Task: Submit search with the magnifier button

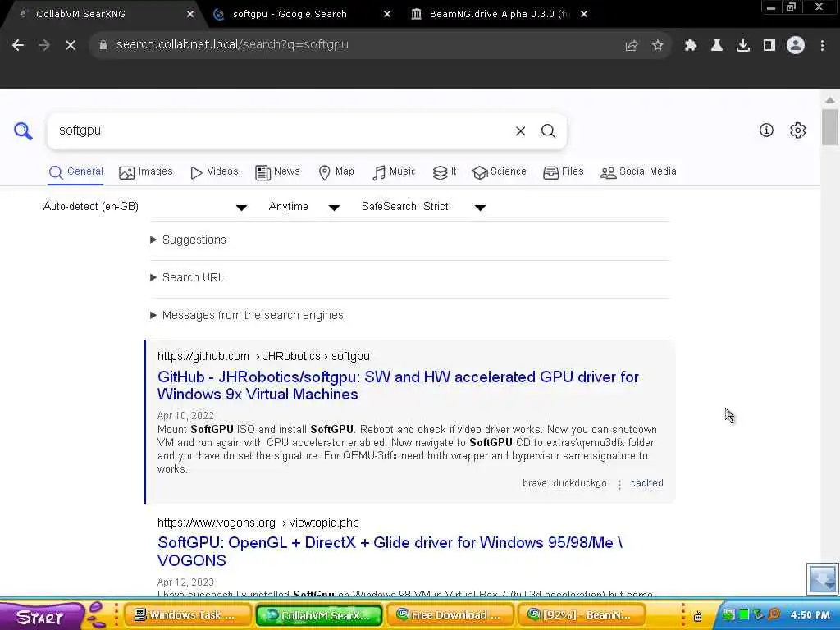Action: (548, 130)
